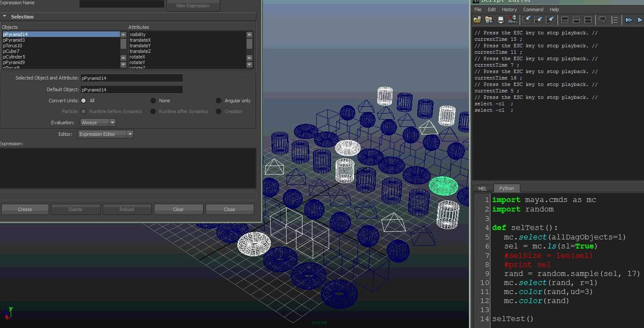Select pPyramid14 in the Objects list
Image resolution: width=644 pixels, height=328 pixels.
coord(61,34)
